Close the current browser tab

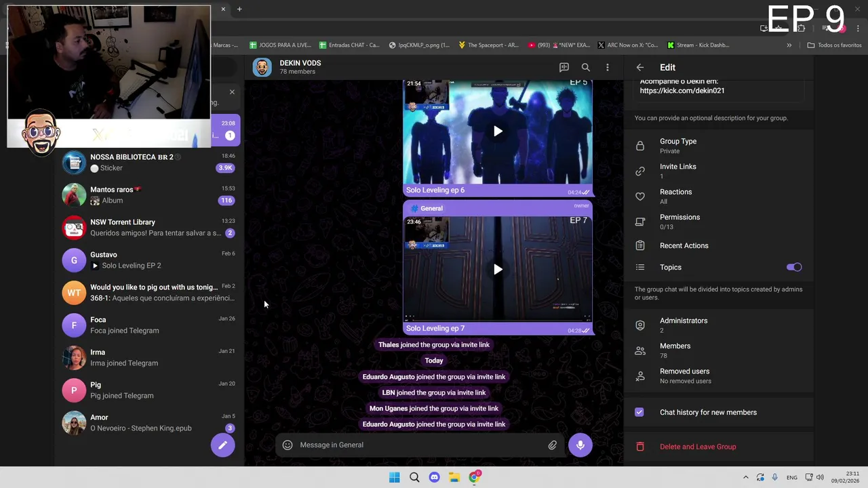coord(223,9)
